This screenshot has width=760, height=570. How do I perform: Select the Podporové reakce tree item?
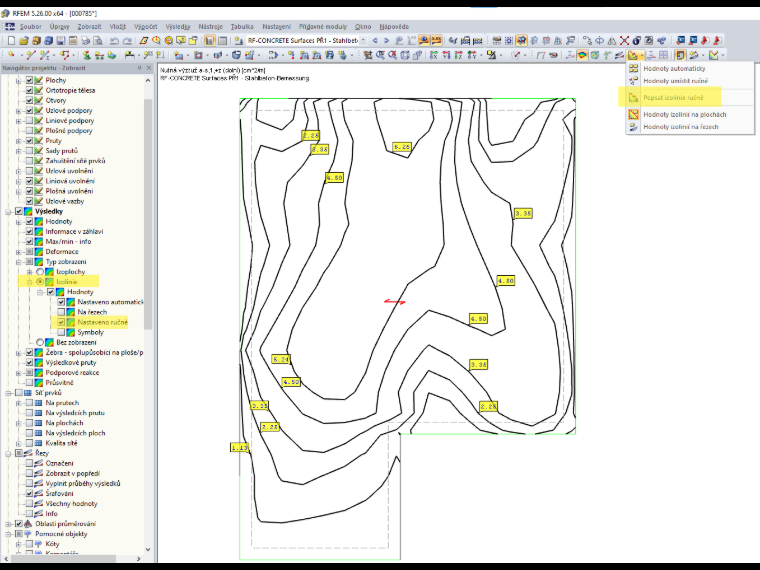click(72, 373)
